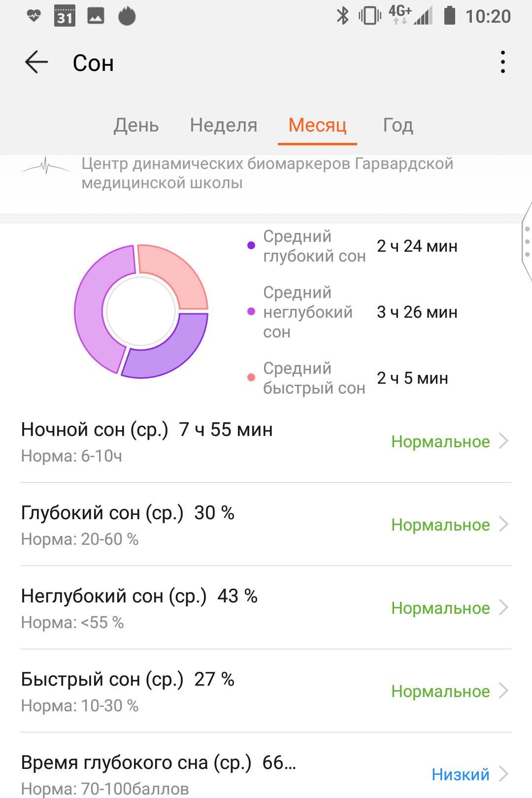Image resolution: width=532 pixels, height=798 pixels.
Task: Tap the calendar icon in status bar
Action: (x=65, y=16)
